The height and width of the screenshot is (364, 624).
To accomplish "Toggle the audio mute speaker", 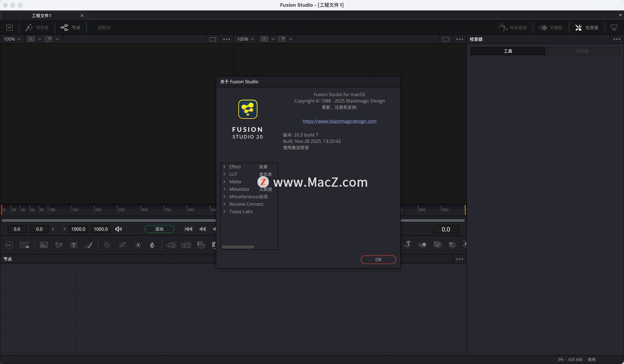I will click(x=119, y=229).
